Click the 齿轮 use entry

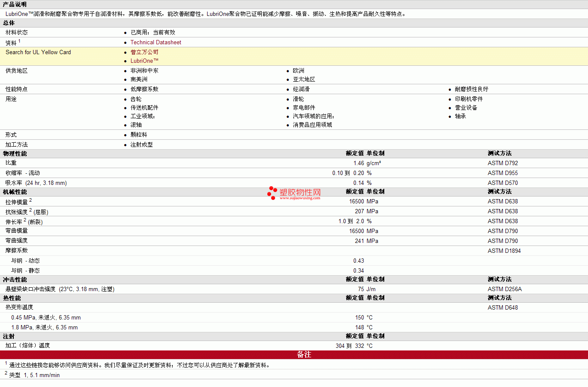pyautogui.click(x=136, y=99)
